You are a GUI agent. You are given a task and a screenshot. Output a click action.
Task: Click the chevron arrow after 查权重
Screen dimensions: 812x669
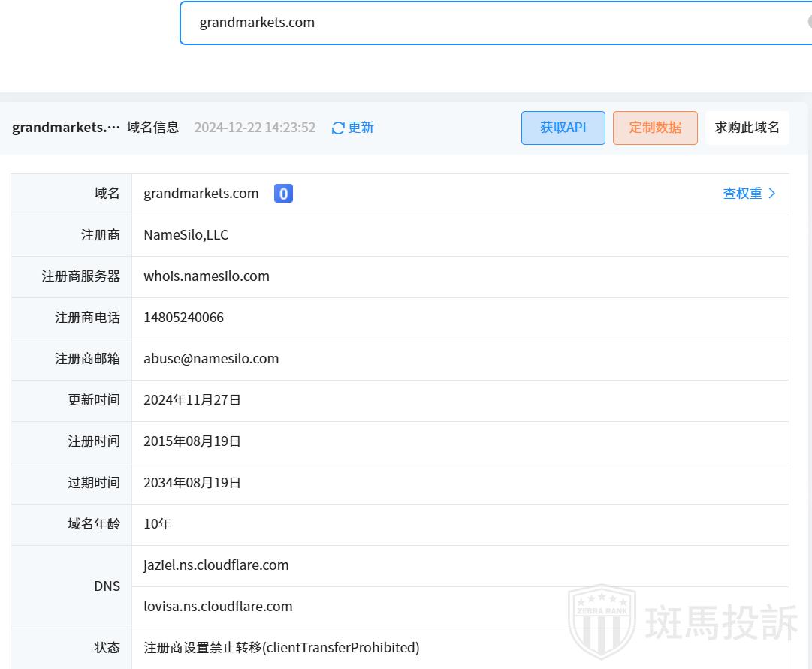coord(772,194)
